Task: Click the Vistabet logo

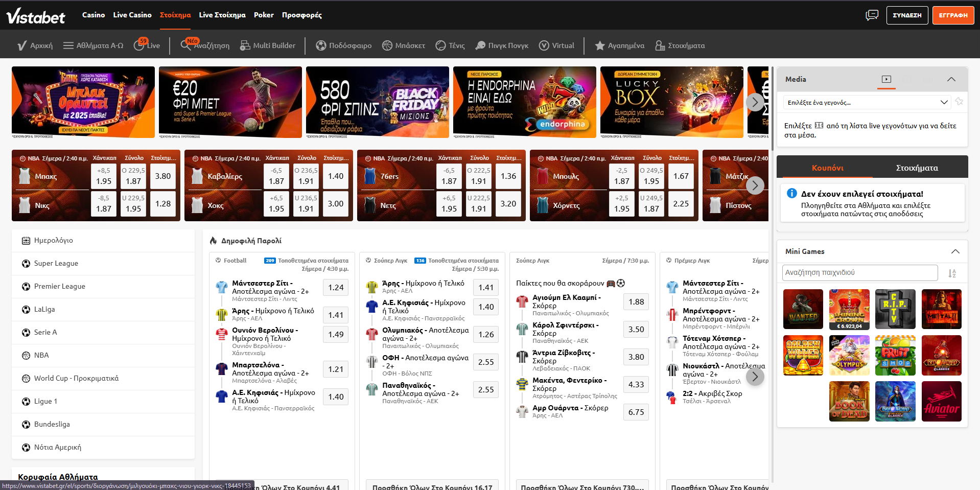Action: (x=36, y=16)
